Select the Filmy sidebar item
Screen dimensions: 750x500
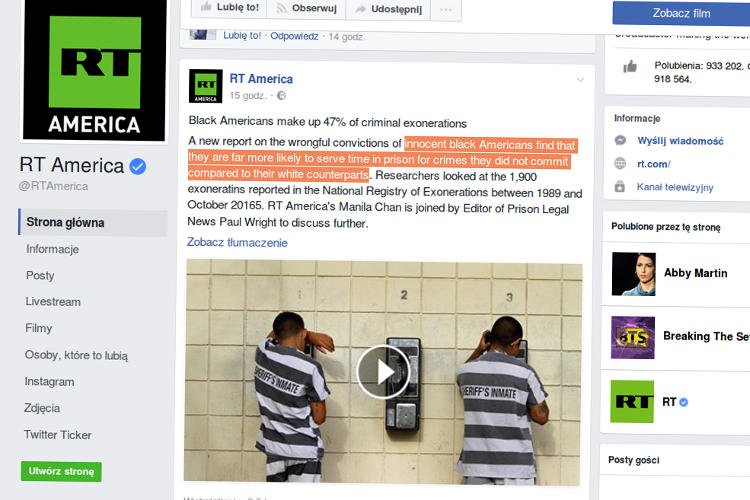pyautogui.click(x=38, y=328)
